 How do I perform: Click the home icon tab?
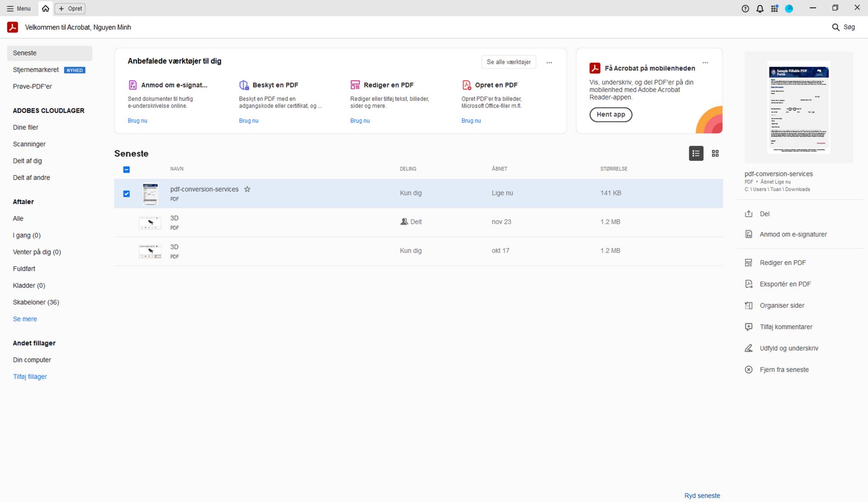click(x=46, y=9)
